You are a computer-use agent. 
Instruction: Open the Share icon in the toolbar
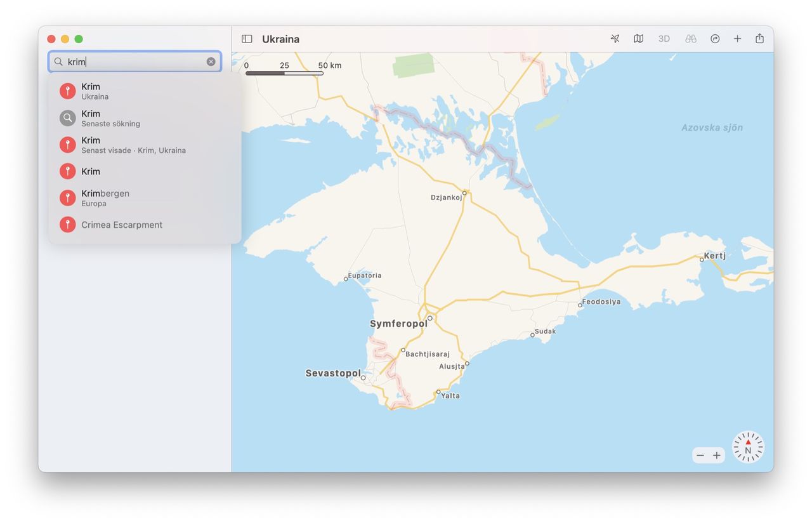pyautogui.click(x=759, y=38)
